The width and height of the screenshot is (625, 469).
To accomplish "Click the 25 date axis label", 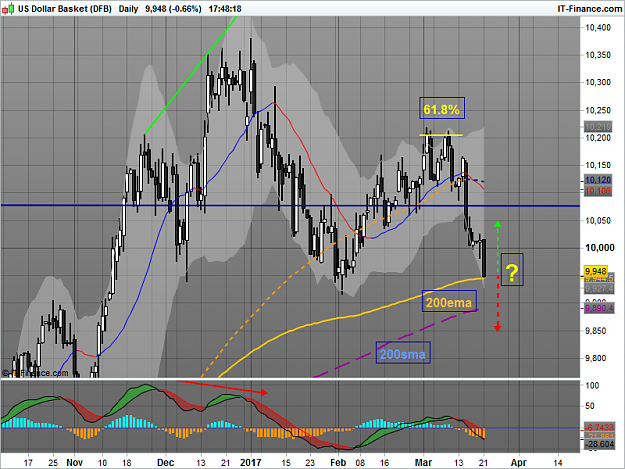I will click(x=53, y=463).
